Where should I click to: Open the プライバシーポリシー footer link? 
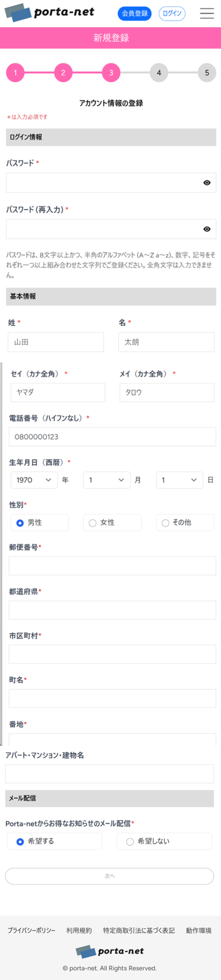[x=31, y=931]
